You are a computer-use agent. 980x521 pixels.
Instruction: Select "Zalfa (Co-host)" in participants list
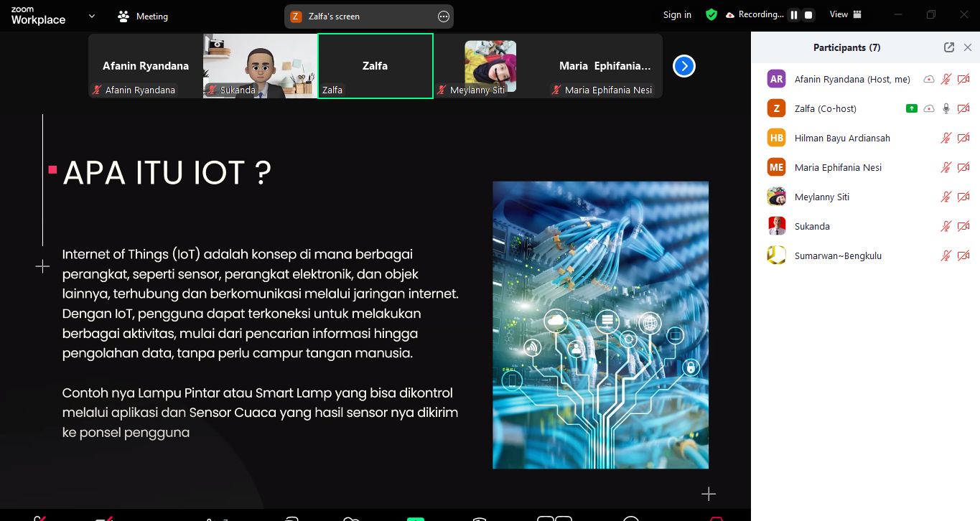[x=826, y=108]
